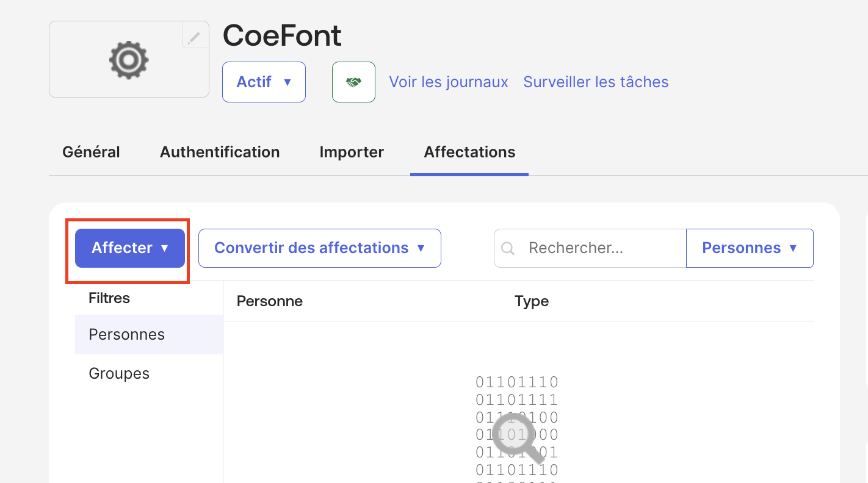This screenshot has height=483, width=868.
Task: Click the Personne column header
Action: point(270,301)
